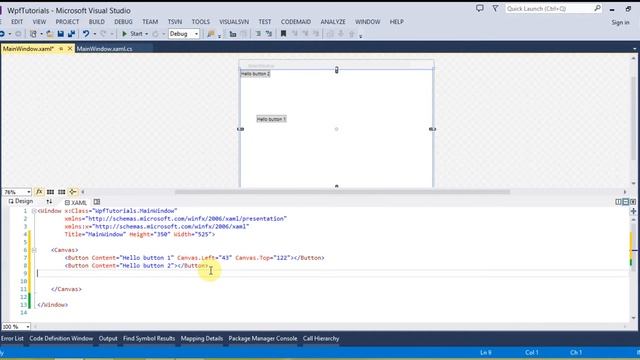This screenshot has width=640, height=360.
Task: Open the ANALYZE menu
Action: point(333,22)
